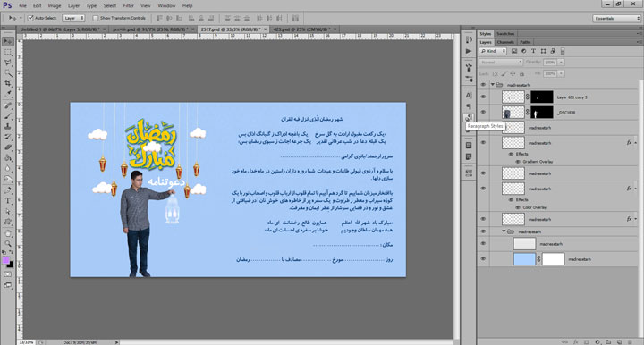
Task: Select the Dodge tool
Action: [x=8, y=180]
